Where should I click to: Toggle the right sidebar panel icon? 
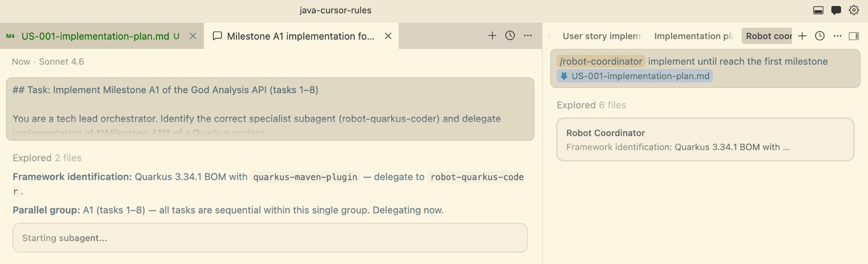point(854,36)
